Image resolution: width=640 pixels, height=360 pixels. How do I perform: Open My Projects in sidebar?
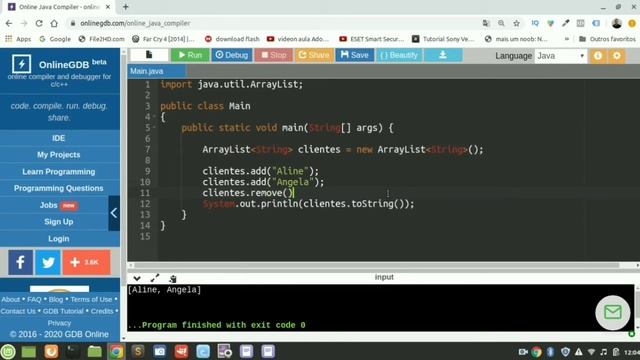point(59,155)
